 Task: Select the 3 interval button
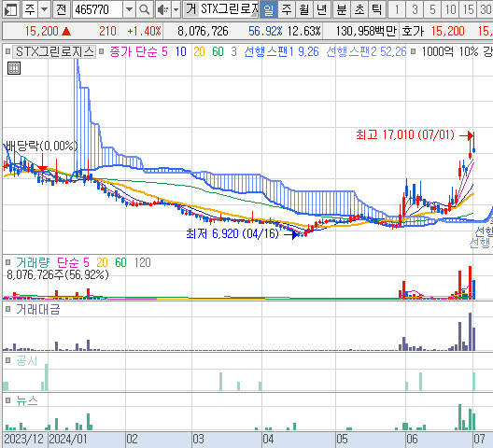click(x=415, y=9)
